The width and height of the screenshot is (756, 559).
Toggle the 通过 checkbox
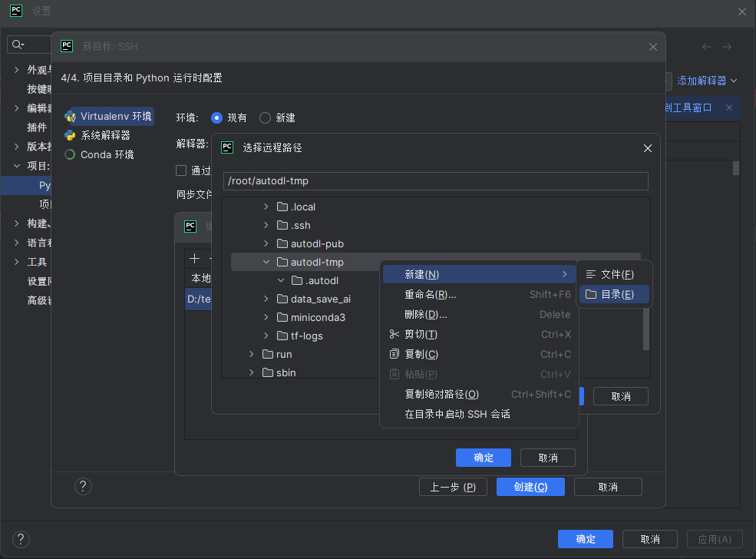pyautogui.click(x=181, y=170)
